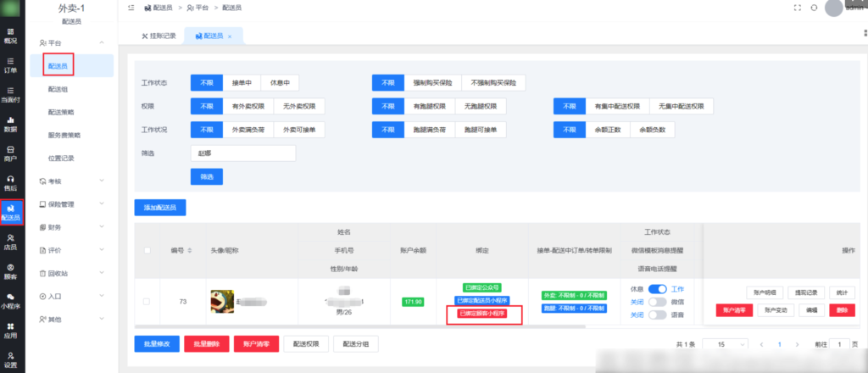Open 店员 in the dark sidebar
Screen dimensions: 868x373
coord(10,242)
